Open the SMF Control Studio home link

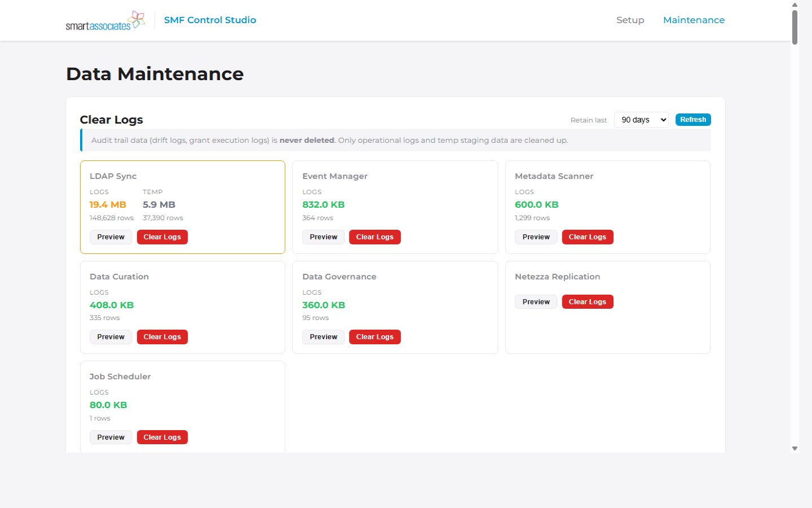point(210,20)
